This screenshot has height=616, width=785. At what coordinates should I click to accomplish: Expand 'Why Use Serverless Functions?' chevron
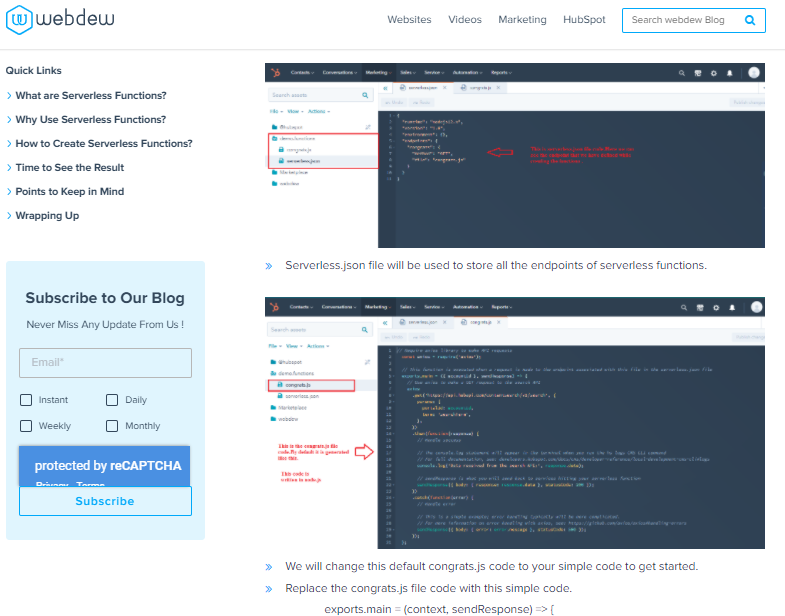click(9, 120)
